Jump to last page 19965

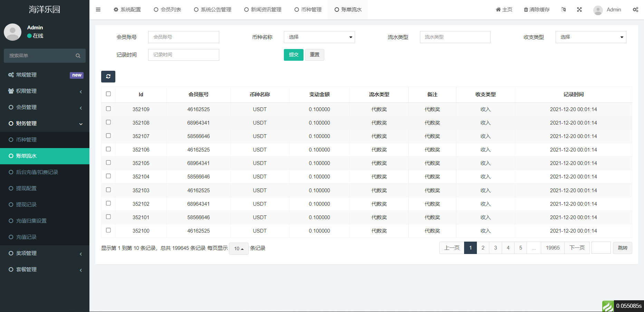[x=553, y=248]
